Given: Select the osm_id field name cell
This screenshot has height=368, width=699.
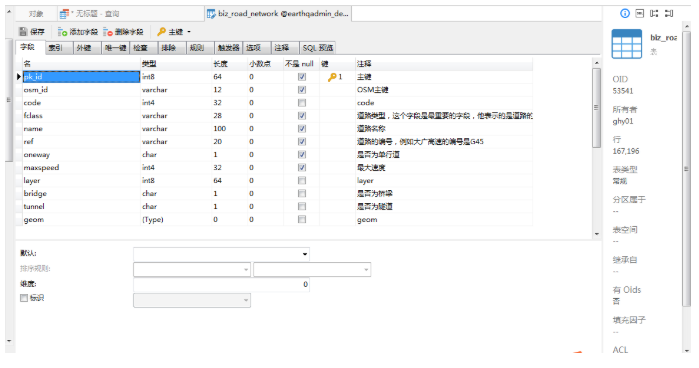Looking at the screenshot, I should pos(81,90).
